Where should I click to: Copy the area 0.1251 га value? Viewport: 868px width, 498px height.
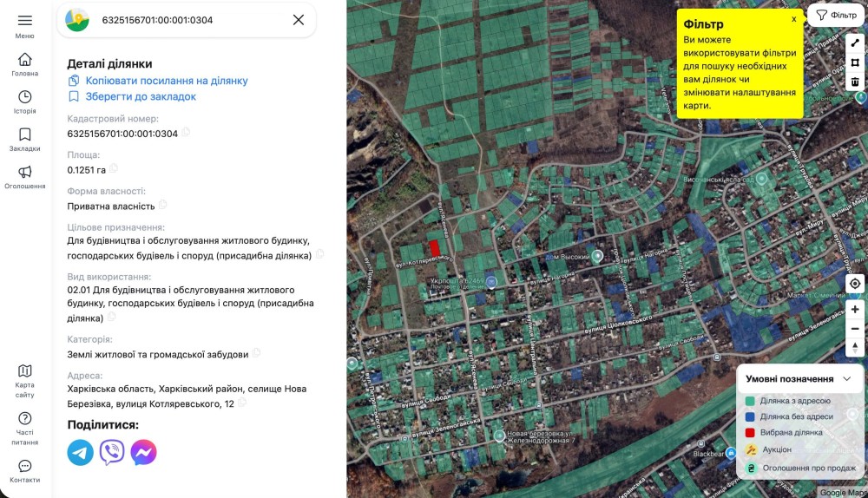point(114,168)
